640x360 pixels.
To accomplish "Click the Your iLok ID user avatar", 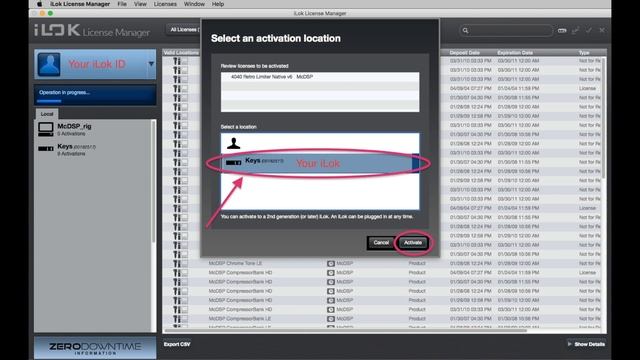I will coord(49,64).
